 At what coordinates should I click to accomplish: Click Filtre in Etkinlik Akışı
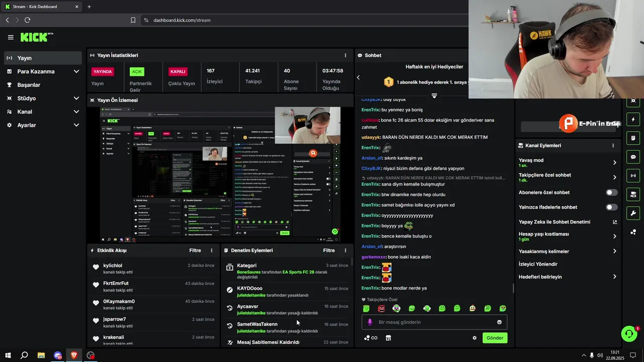pyautogui.click(x=195, y=250)
